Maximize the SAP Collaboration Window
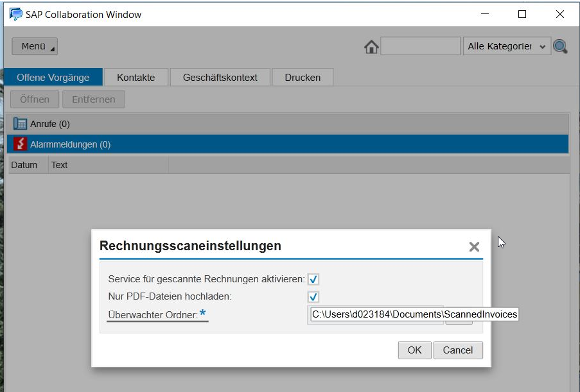Screen dimensions: 580x392 coord(522,14)
